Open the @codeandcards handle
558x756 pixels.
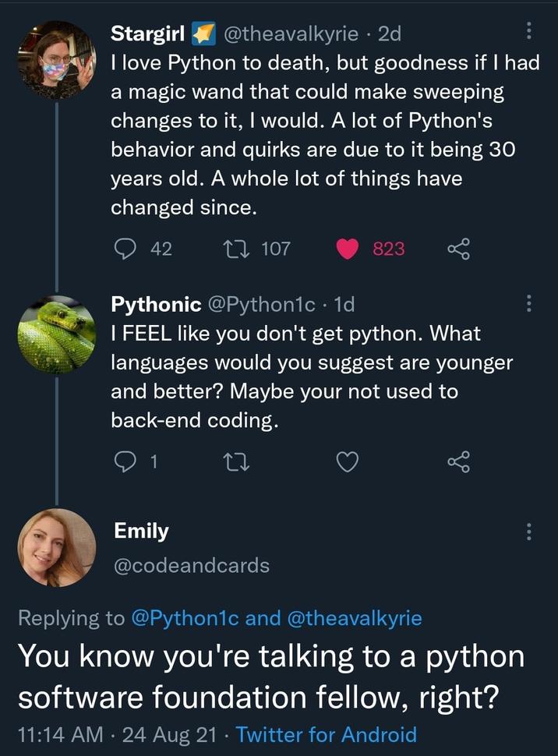(x=192, y=566)
